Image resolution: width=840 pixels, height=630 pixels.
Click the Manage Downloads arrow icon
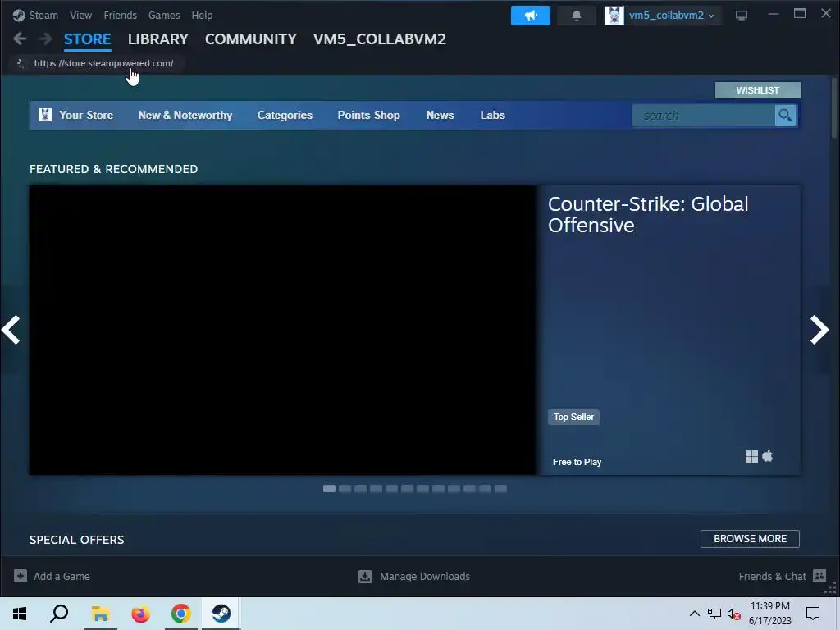tap(365, 576)
